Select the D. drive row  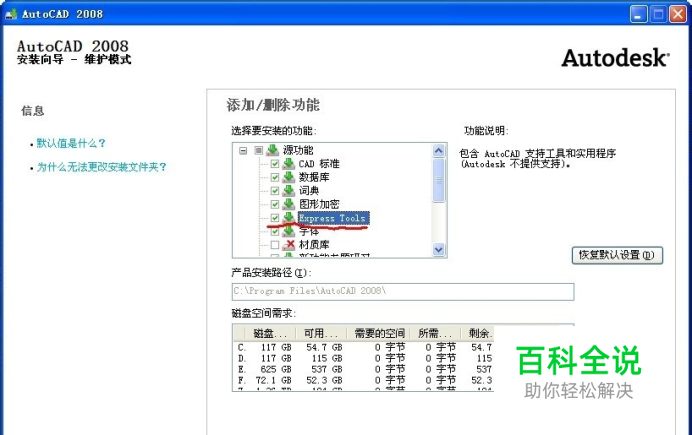(363, 359)
